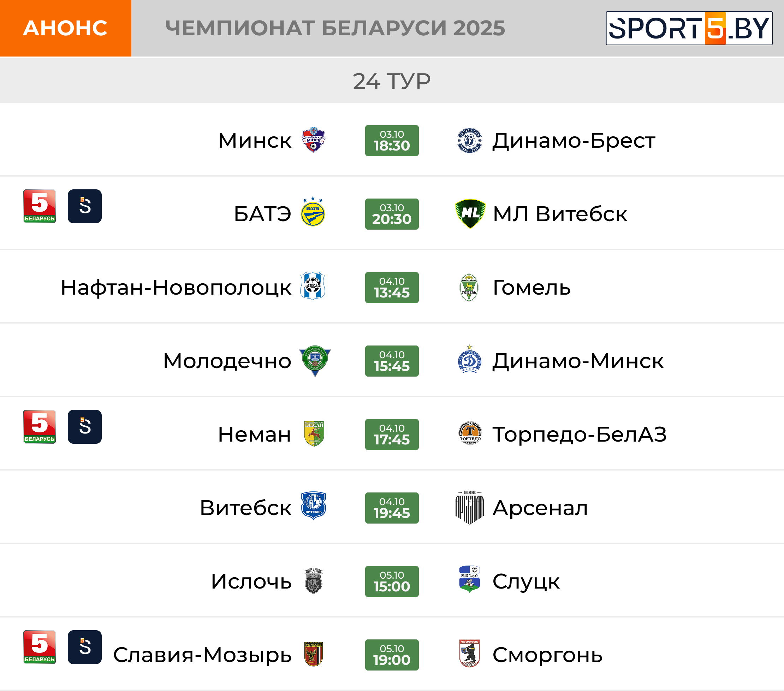The image size is (784, 691).
Task: Click the Gomel club crest
Action: coord(469,287)
